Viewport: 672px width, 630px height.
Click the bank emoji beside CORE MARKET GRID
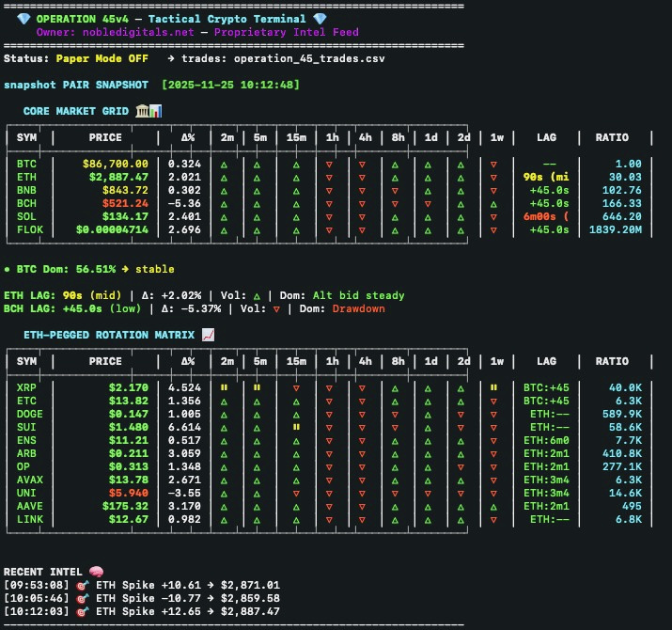(141, 111)
